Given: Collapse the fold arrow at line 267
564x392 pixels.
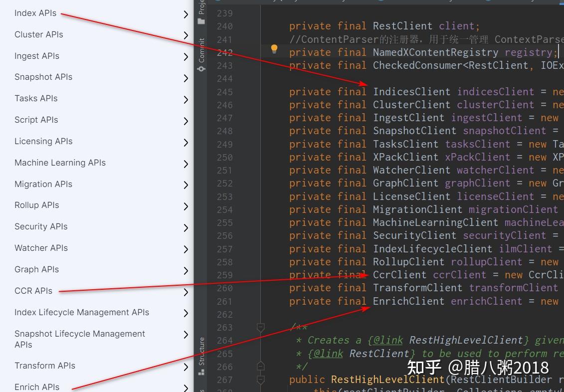Looking at the screenshot, I should 260,379.
